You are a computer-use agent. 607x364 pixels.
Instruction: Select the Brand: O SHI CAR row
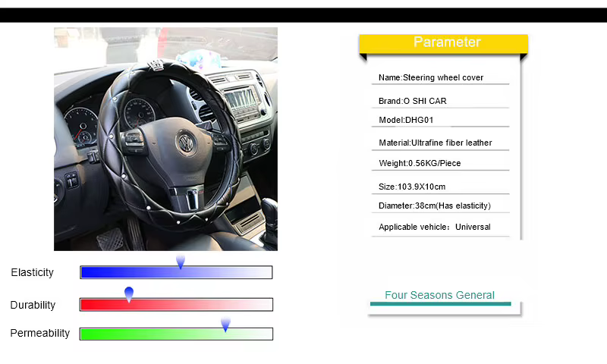coord(441,101)
